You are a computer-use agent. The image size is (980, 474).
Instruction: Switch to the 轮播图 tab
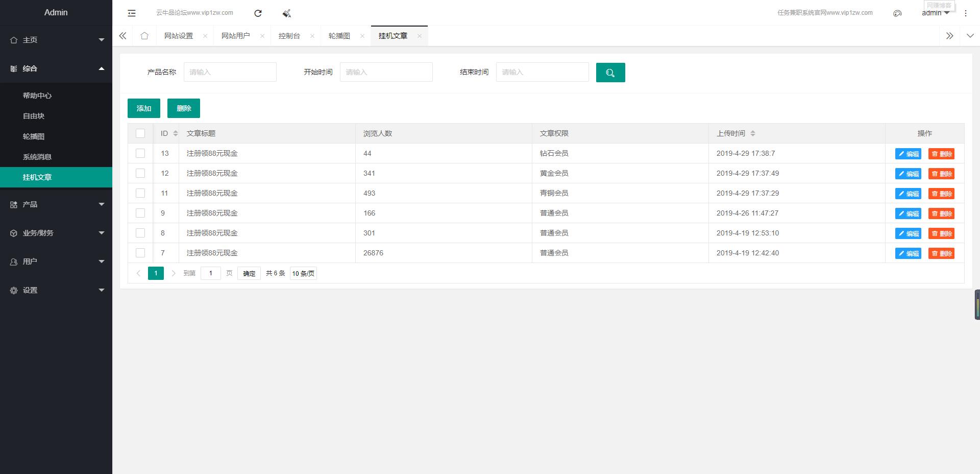click(x=339, y=36)
